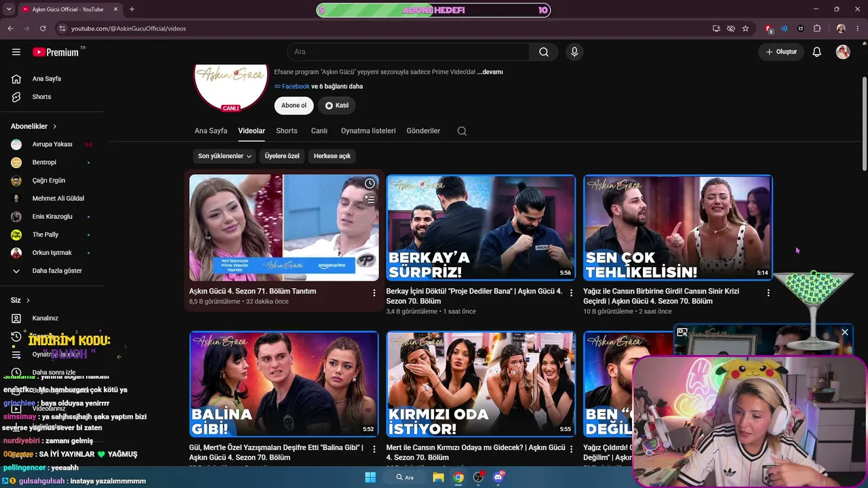Play the 'SEN ÇOK TEHLİKELİSİN!' video thumbnail
This screenshot has height=488, width=868.
click(677, 228)
